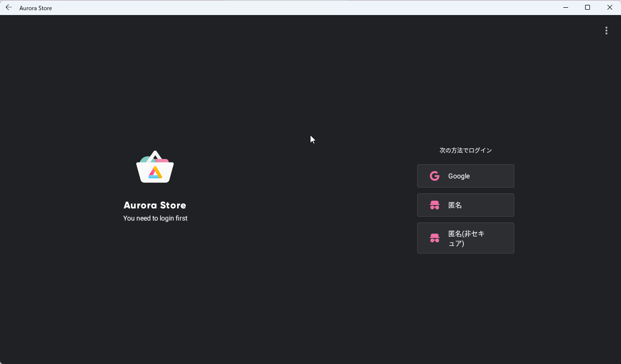Click the 'You need to login first' text
621x364 pixels.
(155, 219)
